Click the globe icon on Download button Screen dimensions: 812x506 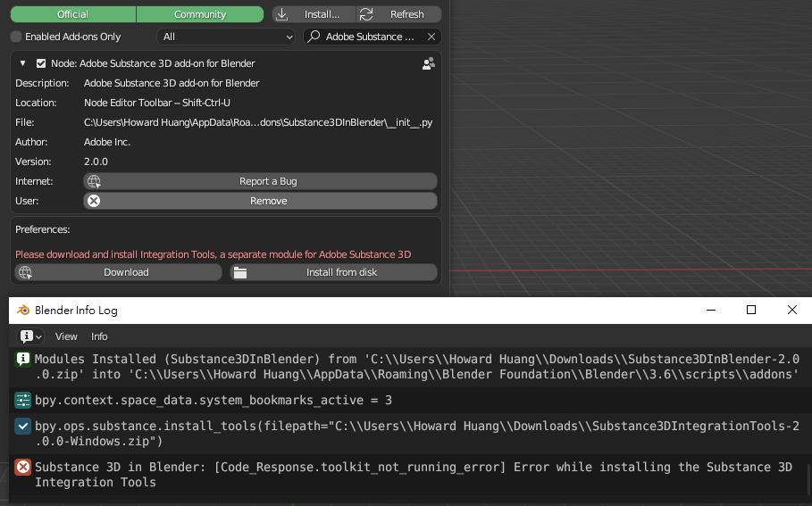[25, 272]
